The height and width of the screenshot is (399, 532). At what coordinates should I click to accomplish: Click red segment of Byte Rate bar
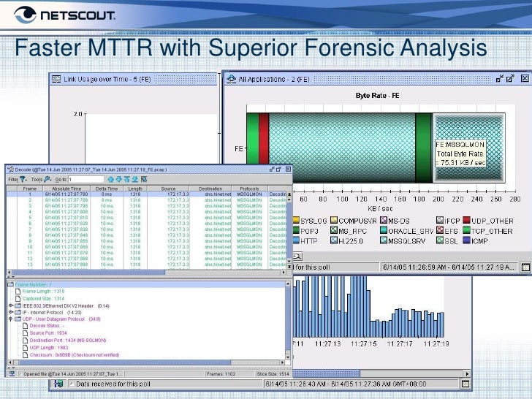point(264,139)
